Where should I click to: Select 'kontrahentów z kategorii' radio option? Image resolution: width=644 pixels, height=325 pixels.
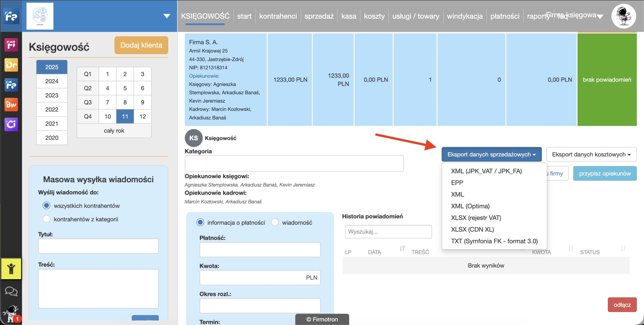tap(47, 219)
